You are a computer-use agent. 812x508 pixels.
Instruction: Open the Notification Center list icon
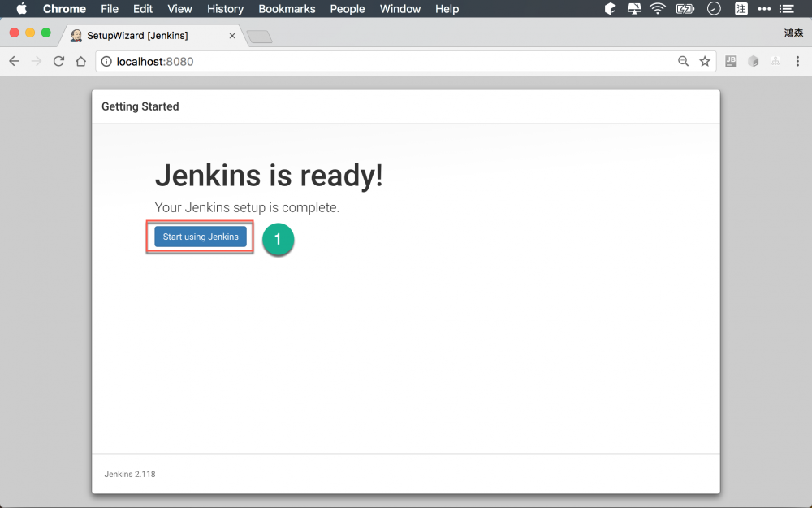(787, 9)
